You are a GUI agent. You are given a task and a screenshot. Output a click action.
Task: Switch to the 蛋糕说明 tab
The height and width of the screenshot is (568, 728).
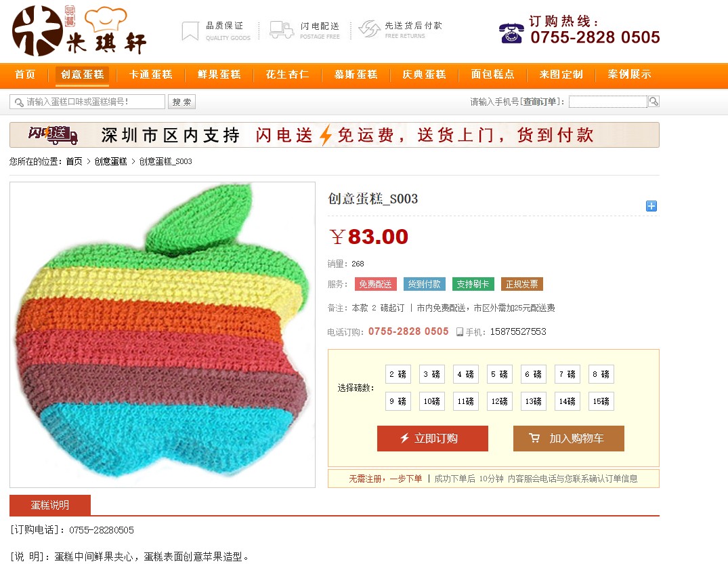[50, 505]
